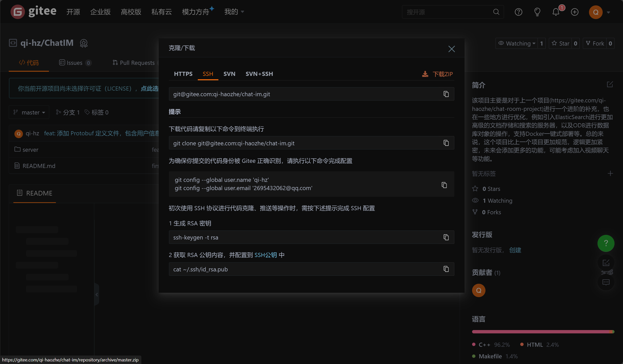The width and height of the screenshot is (623, 364).
Task: Click the 1 Watching stat
Action: coord(492,200)
